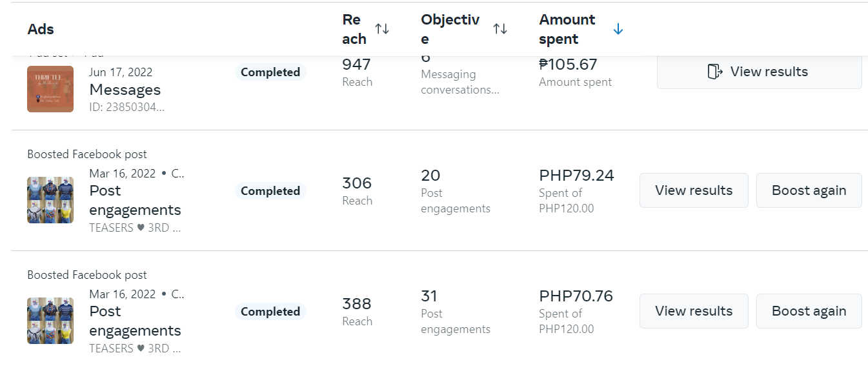Sort ads using the Reach column arrows

[x=382, y=29]
